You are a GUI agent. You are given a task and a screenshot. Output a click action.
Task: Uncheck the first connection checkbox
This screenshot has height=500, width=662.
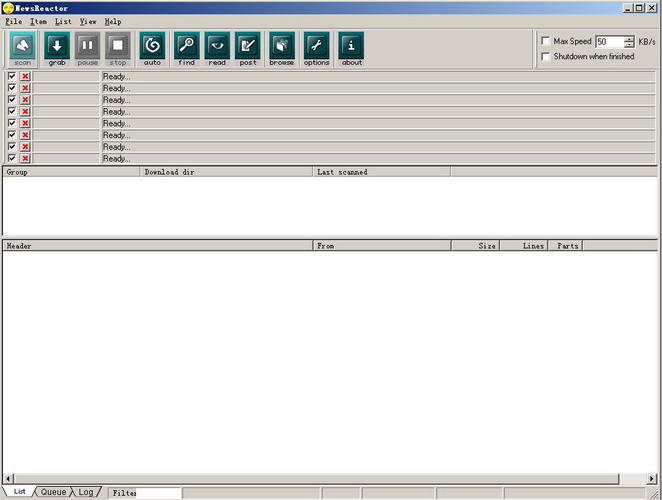coord(12,76)
